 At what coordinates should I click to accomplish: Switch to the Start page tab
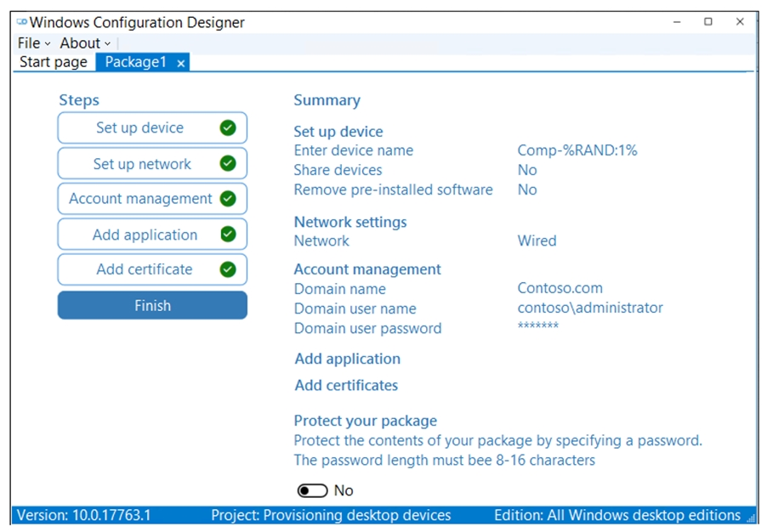[54, 62]
